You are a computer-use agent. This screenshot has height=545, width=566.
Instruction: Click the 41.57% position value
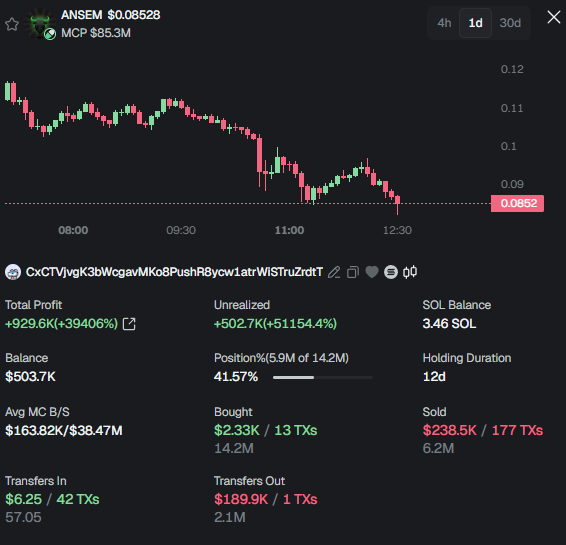[236, 377]
